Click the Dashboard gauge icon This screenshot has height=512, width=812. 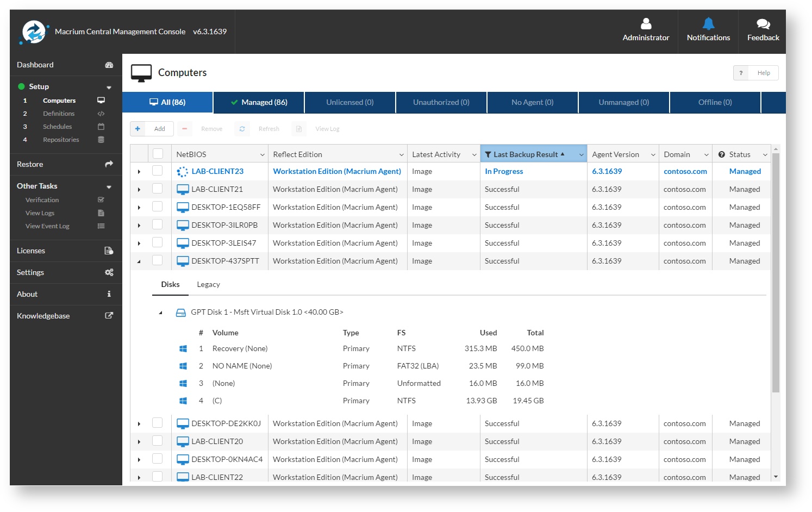[x=109, y=65]
